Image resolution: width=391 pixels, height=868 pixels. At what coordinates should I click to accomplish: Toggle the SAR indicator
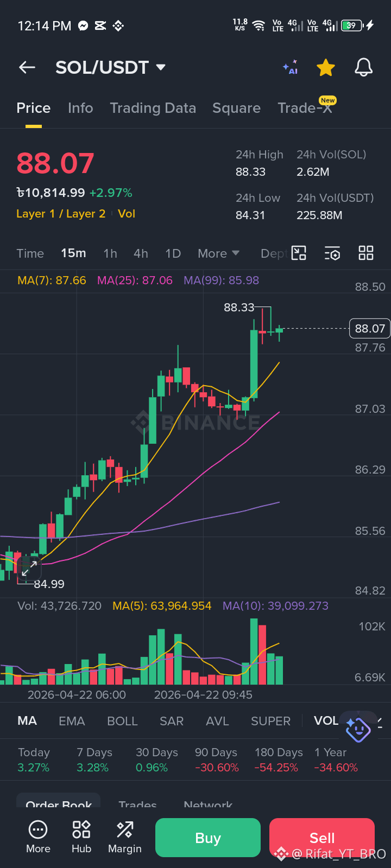coord(172,721)
